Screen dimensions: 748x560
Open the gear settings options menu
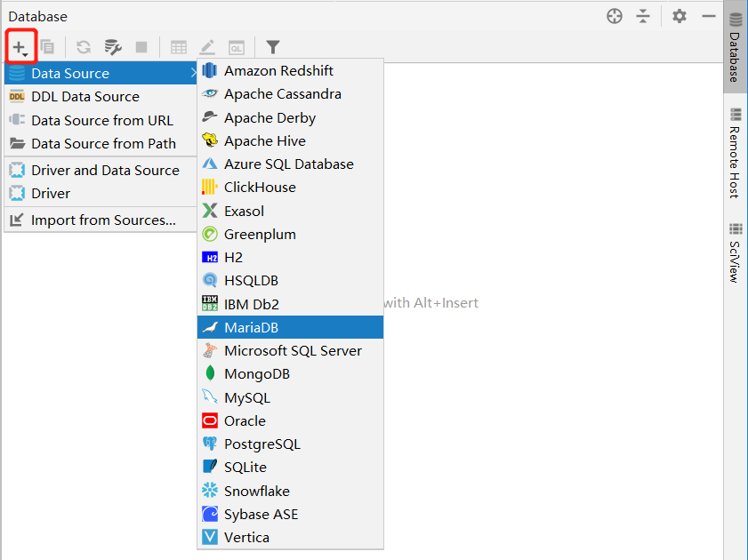tap(679, 16)
